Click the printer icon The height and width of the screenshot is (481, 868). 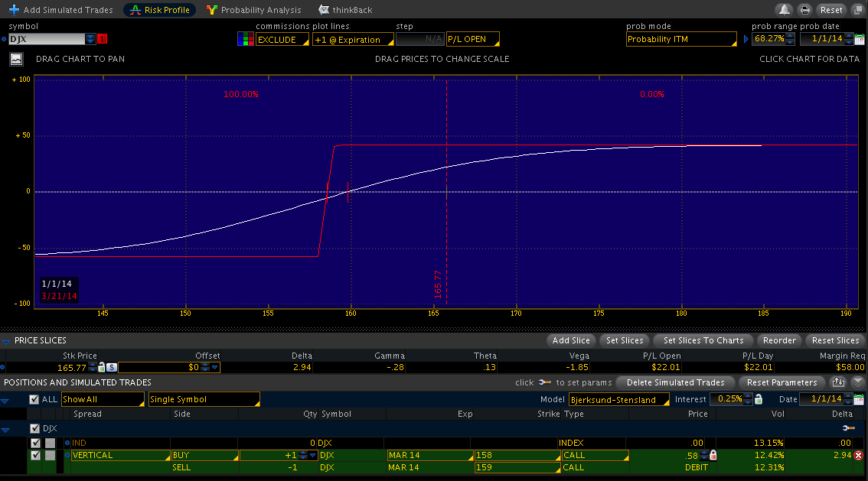point(805,9)
